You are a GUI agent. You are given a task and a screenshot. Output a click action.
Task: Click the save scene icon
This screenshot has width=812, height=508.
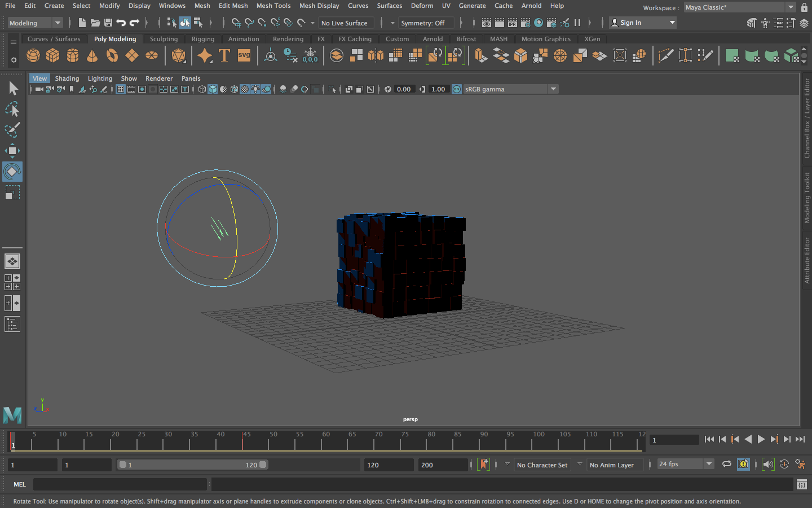108,23
